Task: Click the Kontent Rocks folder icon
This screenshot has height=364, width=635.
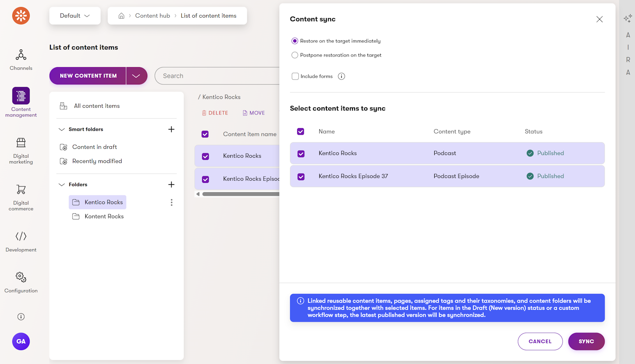Action: (x=76, y=216)
